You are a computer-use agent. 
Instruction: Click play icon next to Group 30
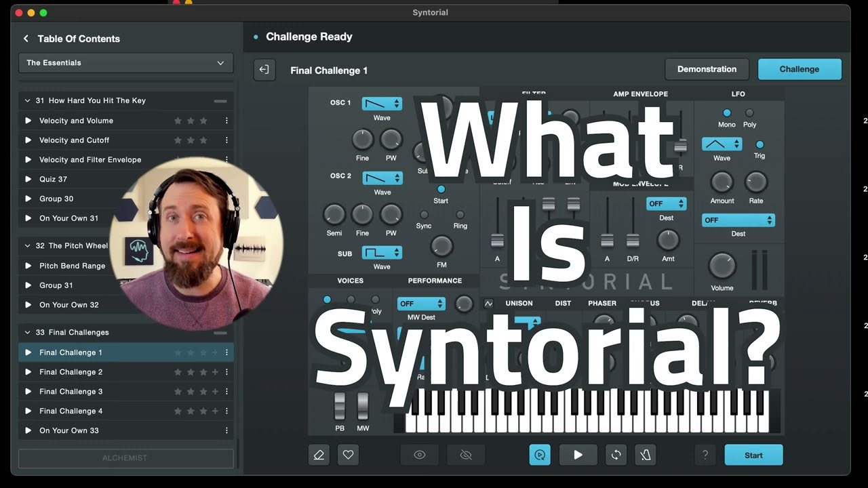pyautogui.click(x=28, y=199)
